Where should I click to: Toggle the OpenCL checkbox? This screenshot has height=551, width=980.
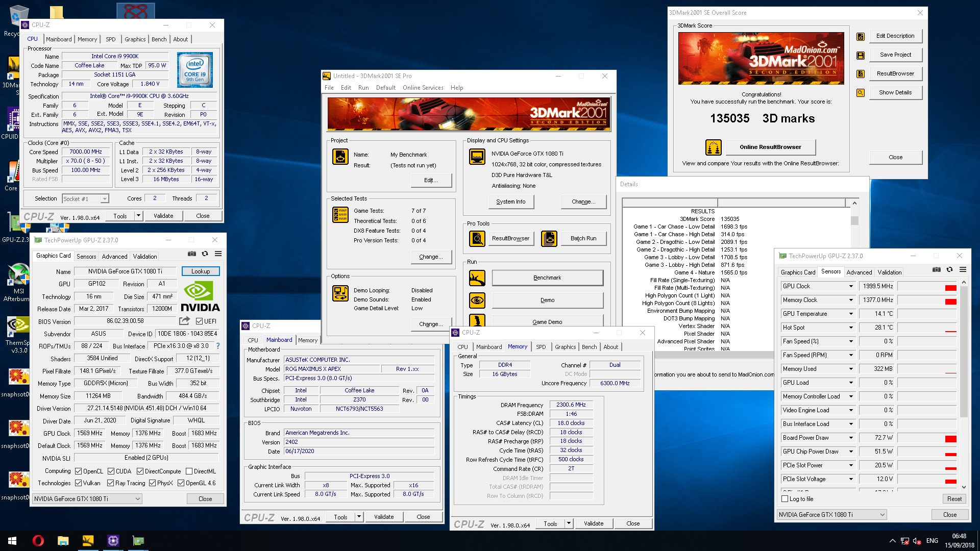tap(78, 471)
